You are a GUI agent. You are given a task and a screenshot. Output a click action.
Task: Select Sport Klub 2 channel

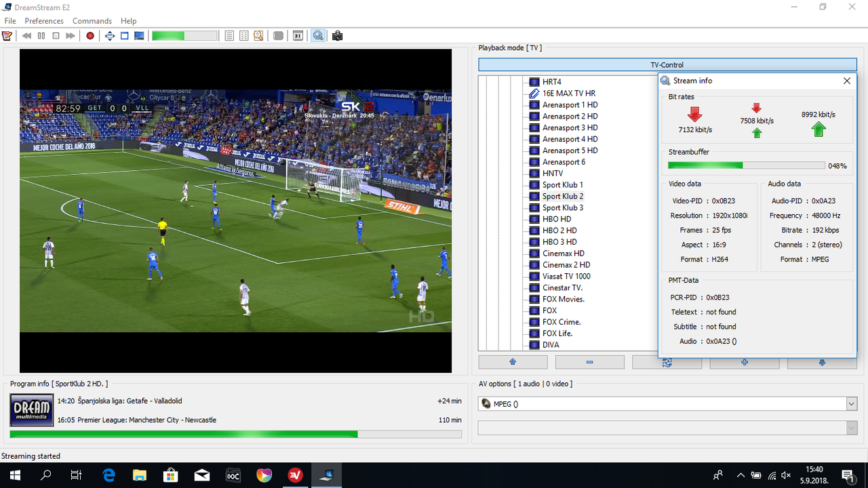tap(562, 197)
